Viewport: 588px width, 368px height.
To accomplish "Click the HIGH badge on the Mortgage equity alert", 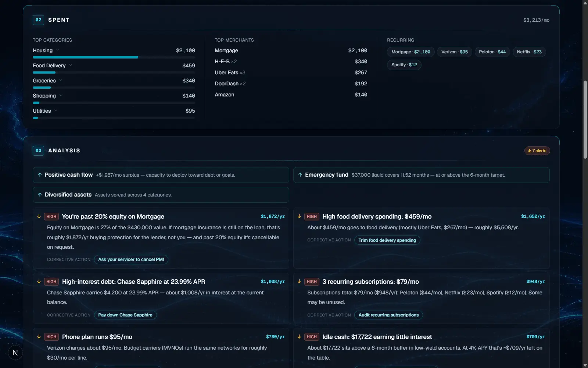I will click(x=51, y=216).
